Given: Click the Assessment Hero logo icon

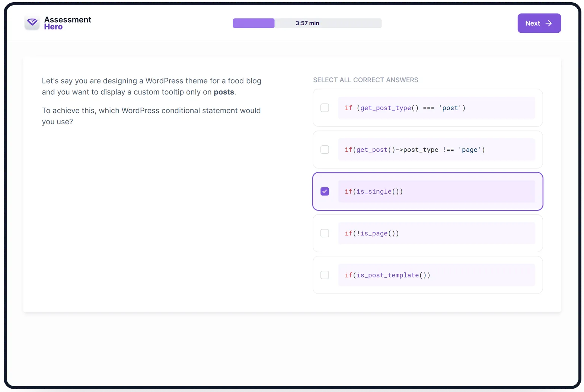Looking at the screenshot, I should (x=32, y=23).
